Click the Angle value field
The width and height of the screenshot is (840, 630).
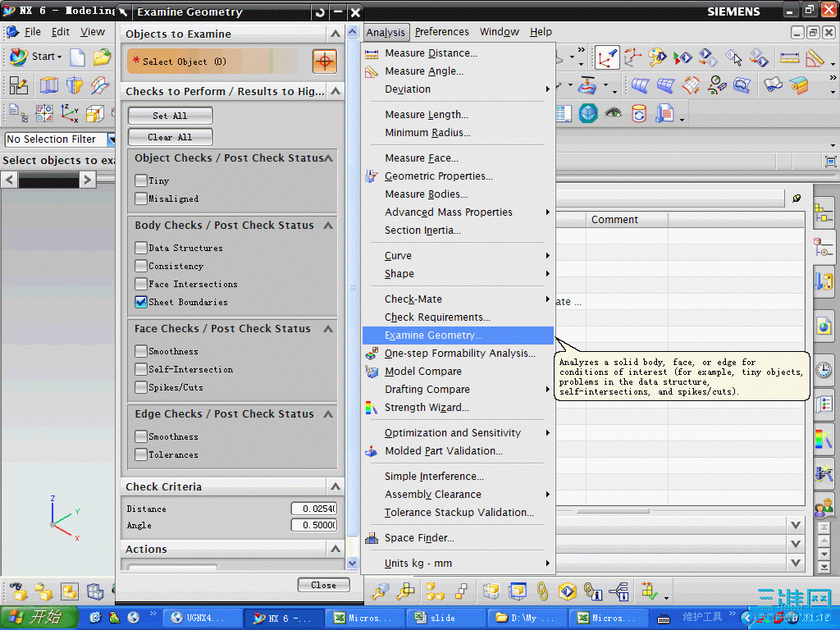[x=314, y=525]
